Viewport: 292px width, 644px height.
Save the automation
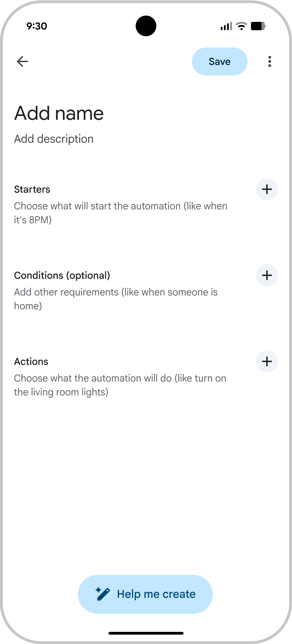pos(219,61)
